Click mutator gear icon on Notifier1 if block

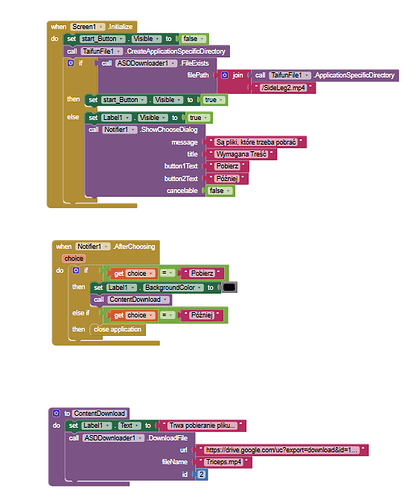coord(76,270)
